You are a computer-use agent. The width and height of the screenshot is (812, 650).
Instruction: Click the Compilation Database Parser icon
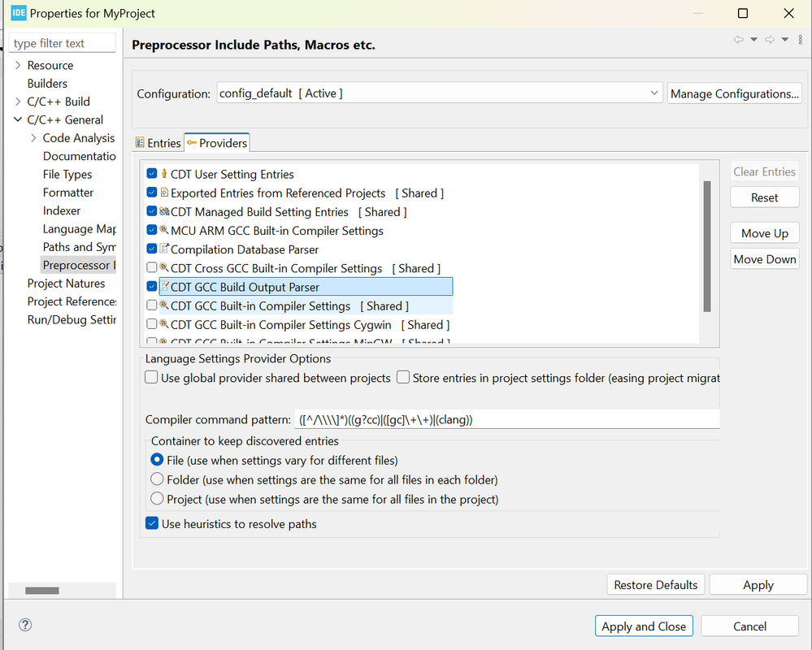164,249
